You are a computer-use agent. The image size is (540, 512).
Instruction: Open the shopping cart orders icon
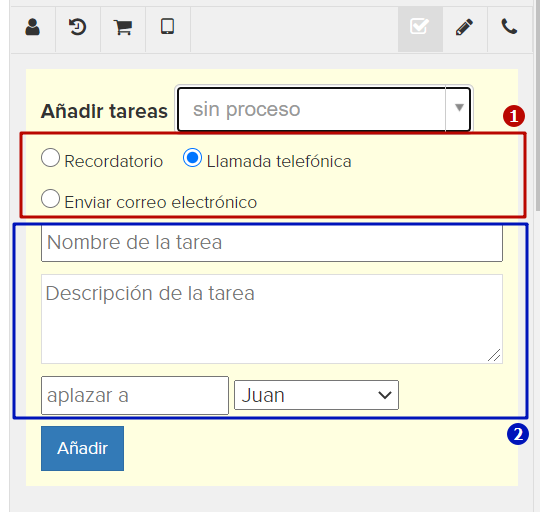123,27
